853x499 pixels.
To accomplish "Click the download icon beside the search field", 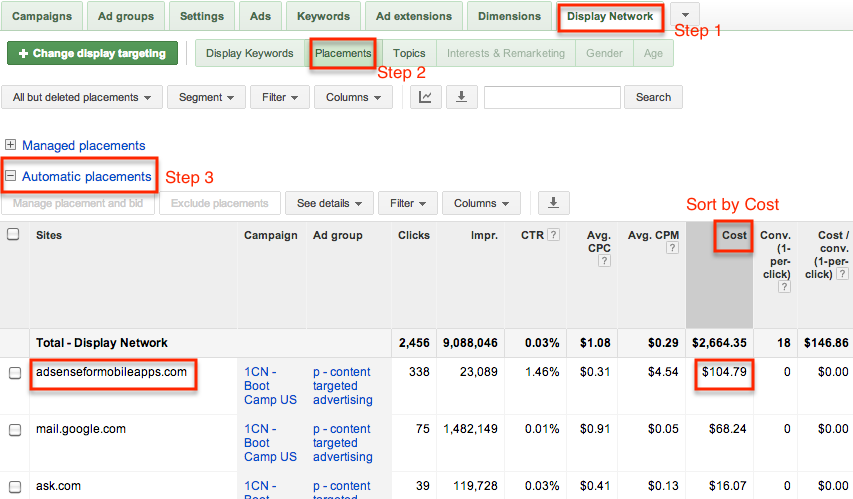I will pyautogui.click(x=461, y=97).
